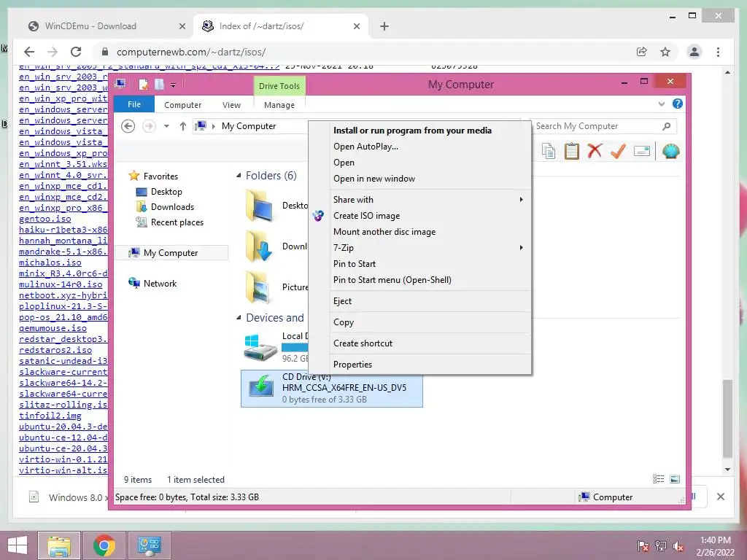Switch to details view icon in status area
Viewport: 747px width, 560px height.
(659, 479)
